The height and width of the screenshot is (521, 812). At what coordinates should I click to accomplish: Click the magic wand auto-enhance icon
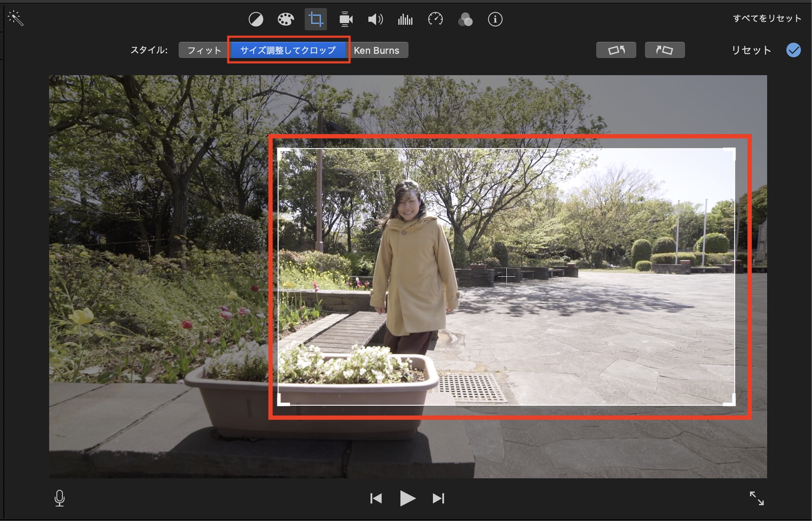coord(15,18)
